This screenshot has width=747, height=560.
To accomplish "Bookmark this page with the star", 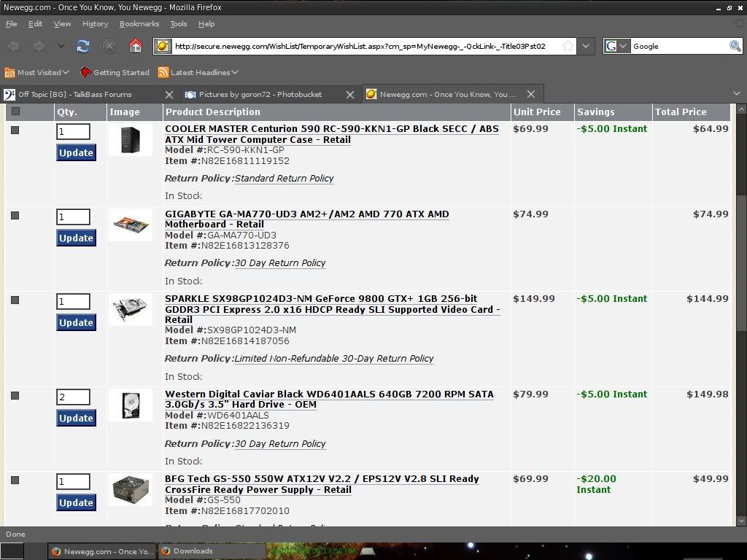I will click(x=568, y=46).
